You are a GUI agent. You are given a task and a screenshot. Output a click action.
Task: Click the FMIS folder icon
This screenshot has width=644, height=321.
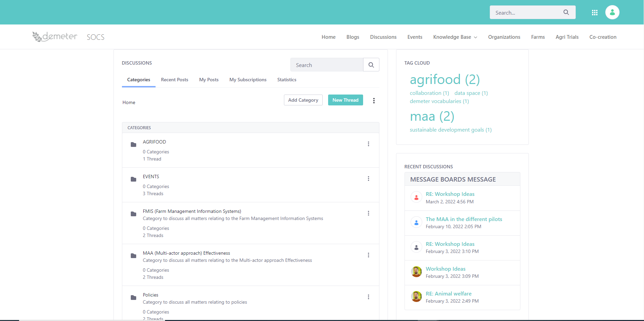133,214
